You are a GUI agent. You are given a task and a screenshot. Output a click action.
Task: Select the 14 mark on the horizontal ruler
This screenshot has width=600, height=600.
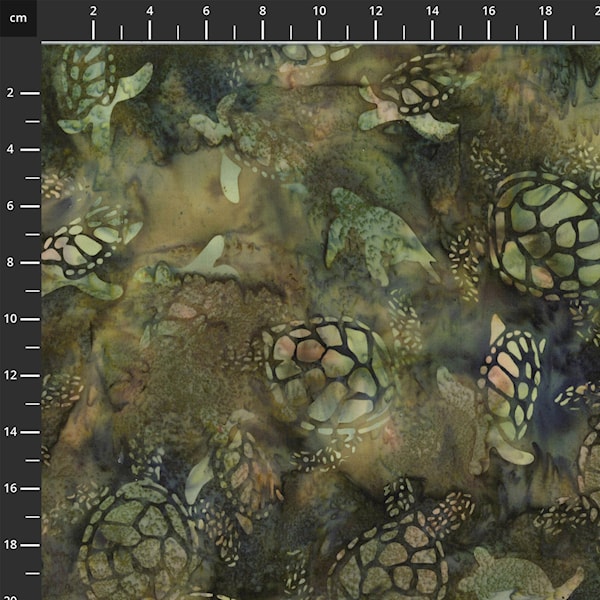(432, 10)
